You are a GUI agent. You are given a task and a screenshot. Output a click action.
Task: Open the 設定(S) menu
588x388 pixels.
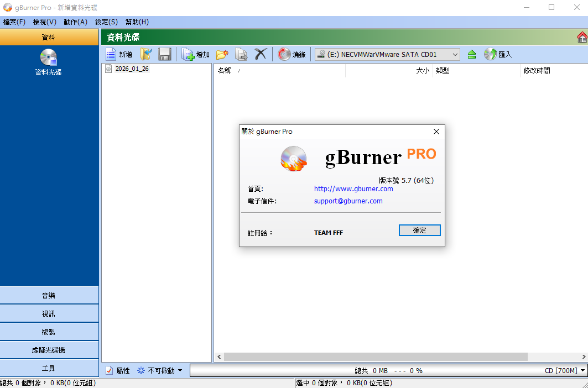tap(106, 22)
